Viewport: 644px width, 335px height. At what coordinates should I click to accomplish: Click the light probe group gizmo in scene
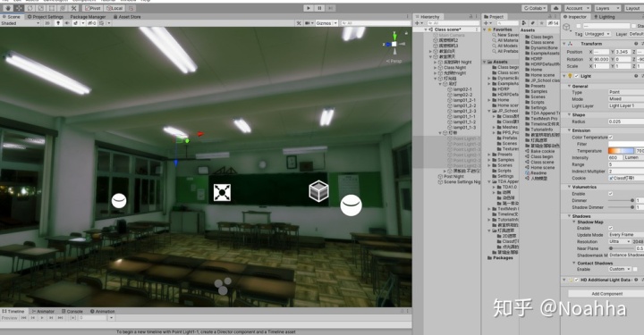point(222,286)
